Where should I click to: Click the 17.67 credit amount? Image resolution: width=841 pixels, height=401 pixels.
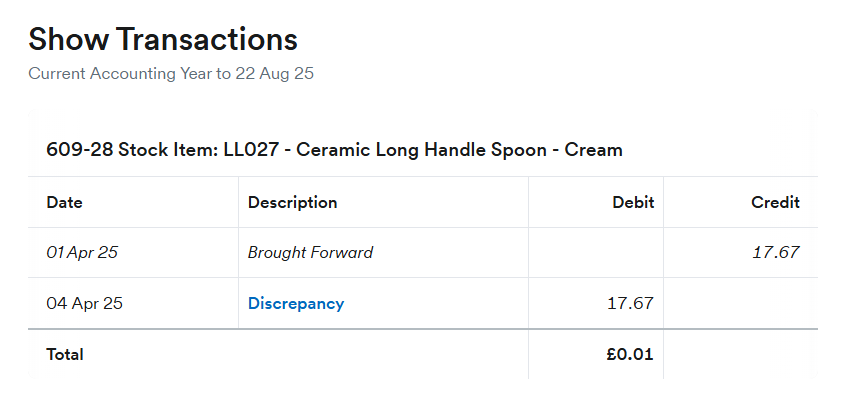tap(776, 253)
